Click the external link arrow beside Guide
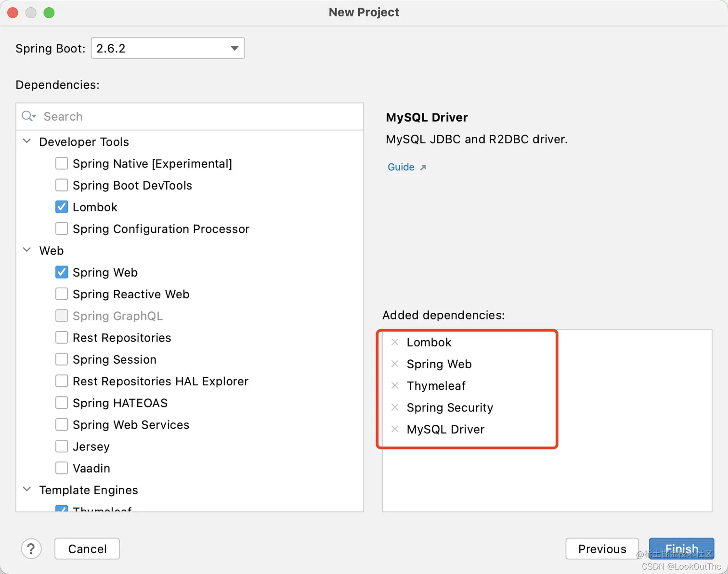728x574 pixels. click(423, 167)
